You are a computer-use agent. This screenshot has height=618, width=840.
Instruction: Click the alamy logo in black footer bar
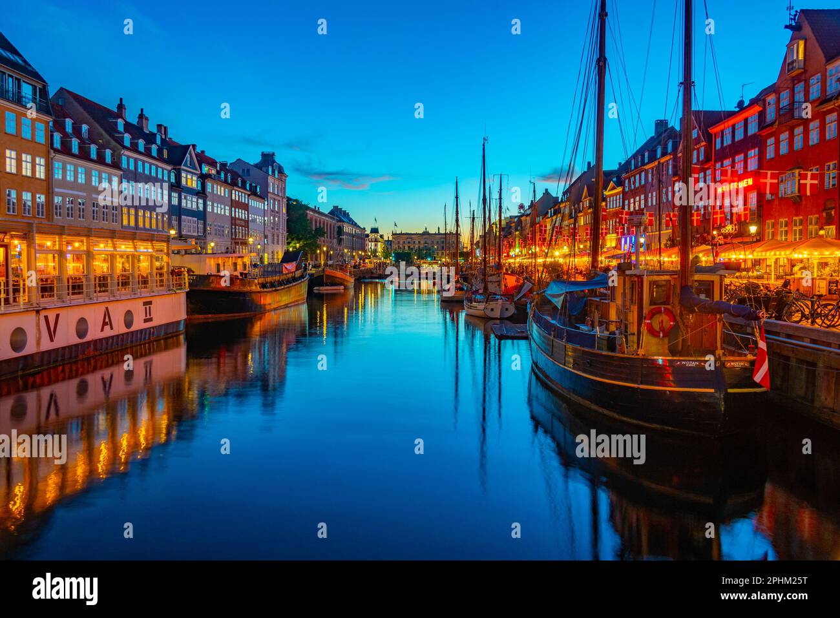point(65,589)
